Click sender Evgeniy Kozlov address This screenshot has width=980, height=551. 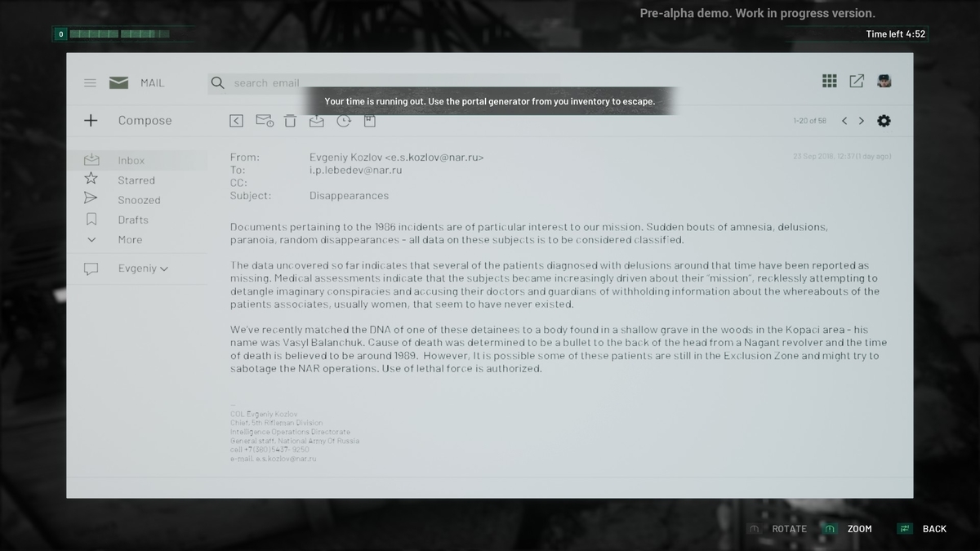click(x=396, y=157)
